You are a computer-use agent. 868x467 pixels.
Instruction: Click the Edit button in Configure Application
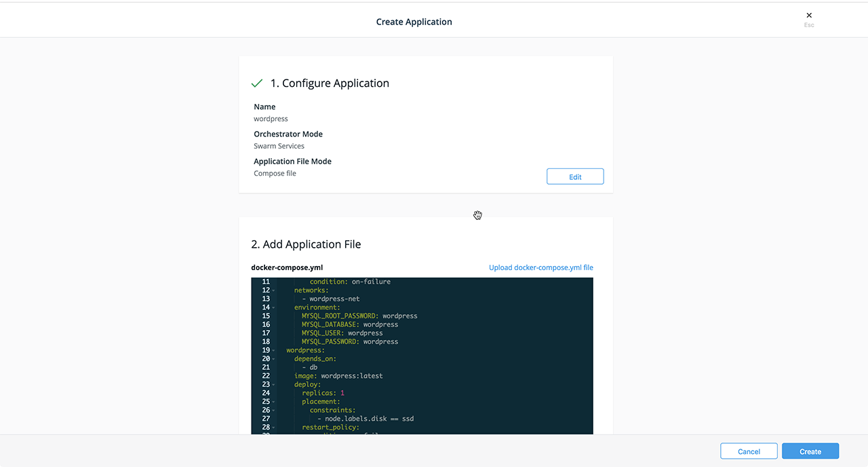click(x=574, y=176)
